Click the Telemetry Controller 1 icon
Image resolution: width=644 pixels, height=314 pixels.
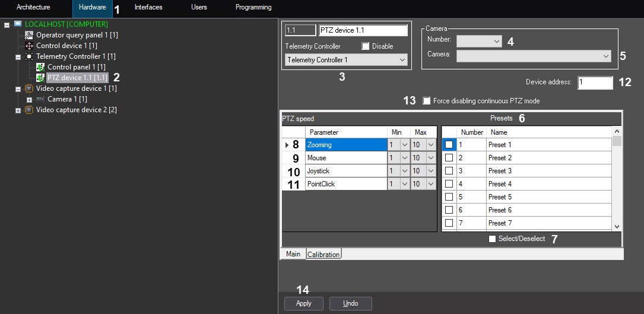click(x=29, y=56)
